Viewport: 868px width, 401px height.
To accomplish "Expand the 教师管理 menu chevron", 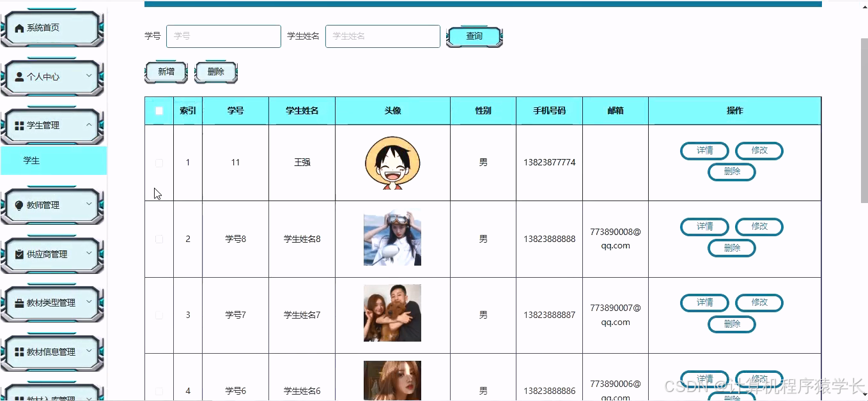I will pos(89,204).
